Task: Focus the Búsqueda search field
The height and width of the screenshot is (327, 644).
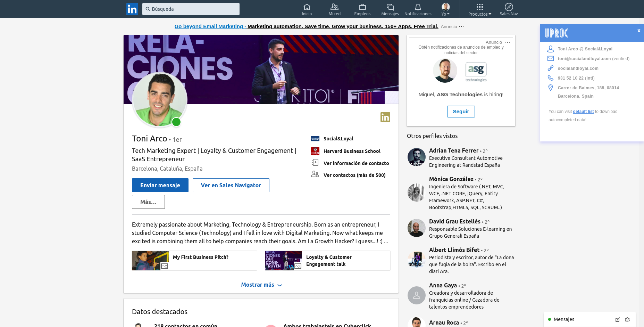Action: point(191,9)
